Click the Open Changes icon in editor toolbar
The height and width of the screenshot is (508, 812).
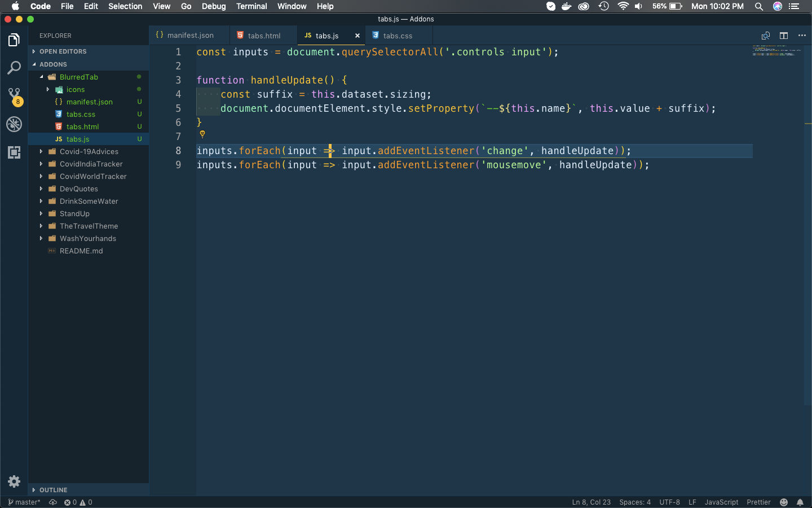pos(766,36)
